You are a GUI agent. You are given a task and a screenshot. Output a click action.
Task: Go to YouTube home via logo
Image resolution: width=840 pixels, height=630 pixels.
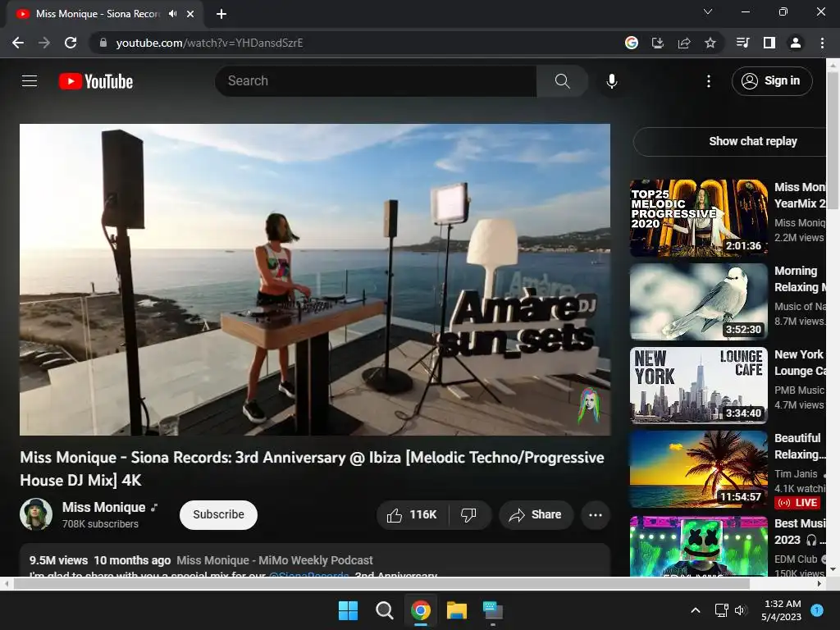95,81
